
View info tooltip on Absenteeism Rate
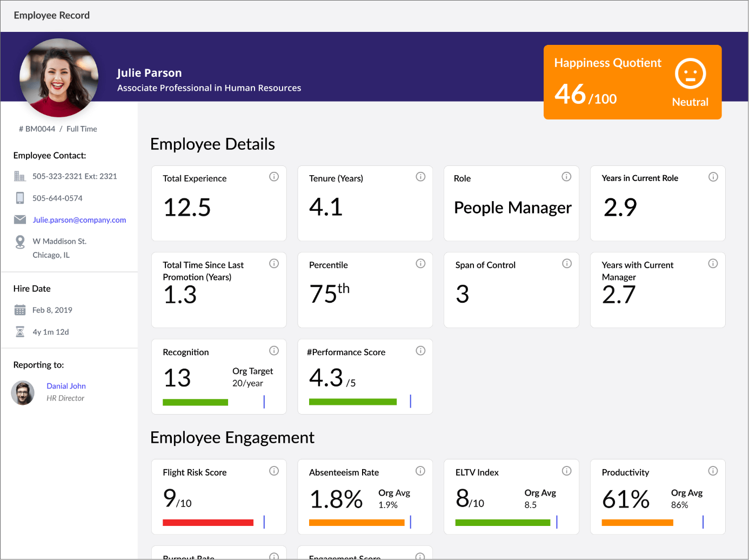420,471
